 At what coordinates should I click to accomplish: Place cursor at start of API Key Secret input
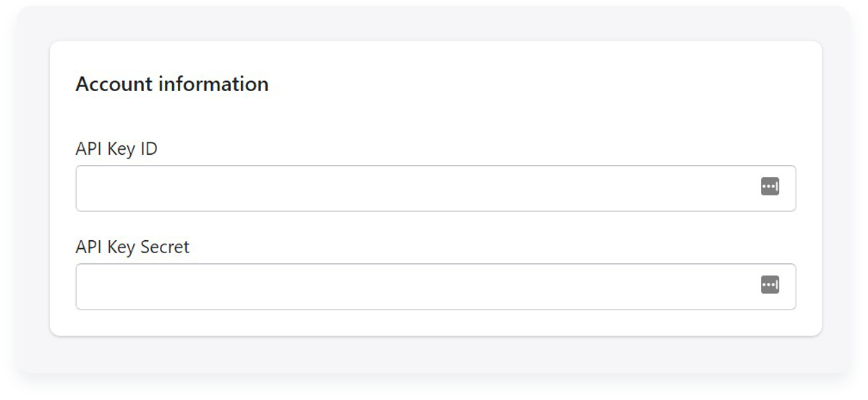click(x=87, y=286)
